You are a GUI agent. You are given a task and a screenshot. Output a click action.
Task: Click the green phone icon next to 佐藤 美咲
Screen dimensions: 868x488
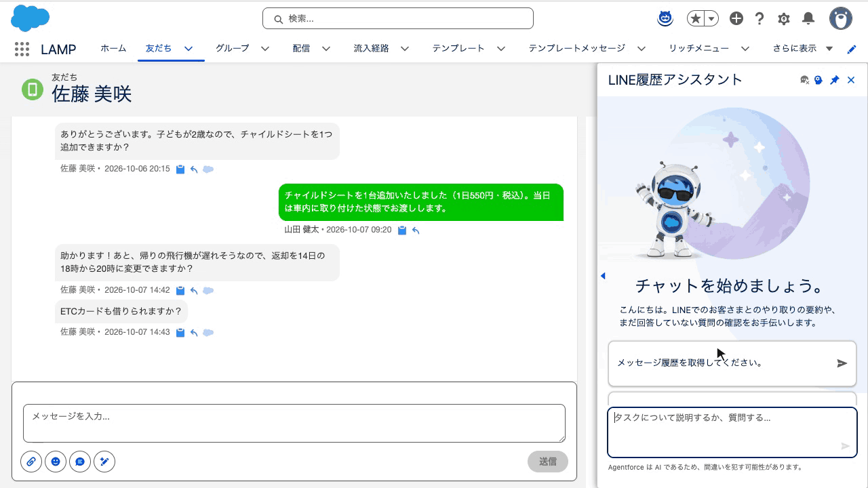tap(33, 89)
